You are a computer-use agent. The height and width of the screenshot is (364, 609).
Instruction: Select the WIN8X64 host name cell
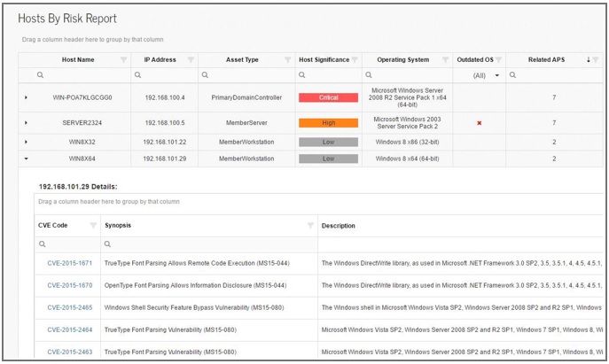click(x=82, y=159)
